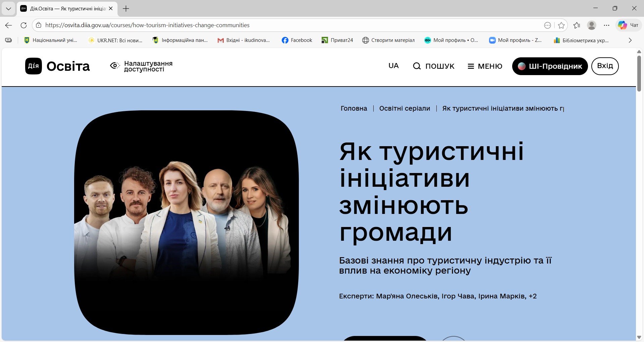644x342 pixels.
Task: Open the Бібліометрика укр... bookmark
Action: coord(581,40)
